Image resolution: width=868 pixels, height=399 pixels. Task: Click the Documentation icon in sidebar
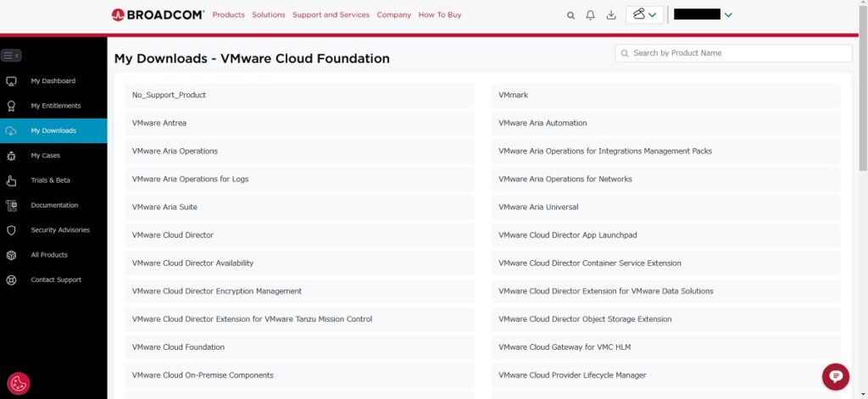click(x=11, y=206)
